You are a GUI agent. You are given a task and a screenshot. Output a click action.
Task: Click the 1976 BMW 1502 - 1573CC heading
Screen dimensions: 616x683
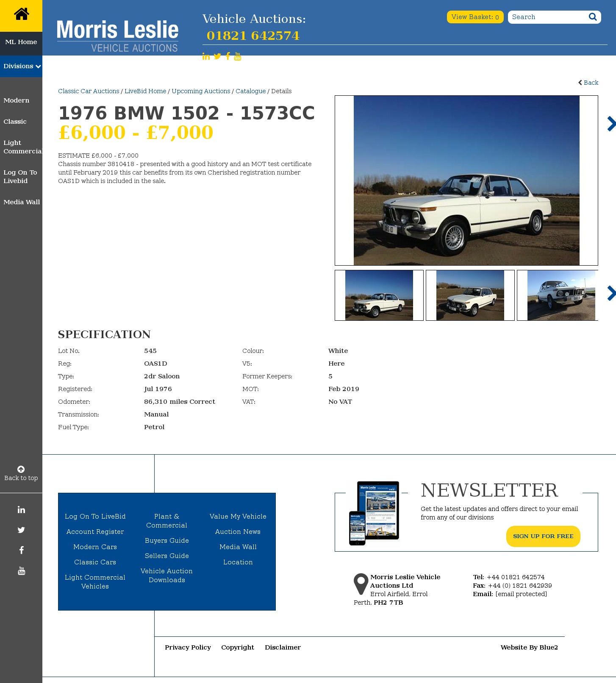click(186, 113)
